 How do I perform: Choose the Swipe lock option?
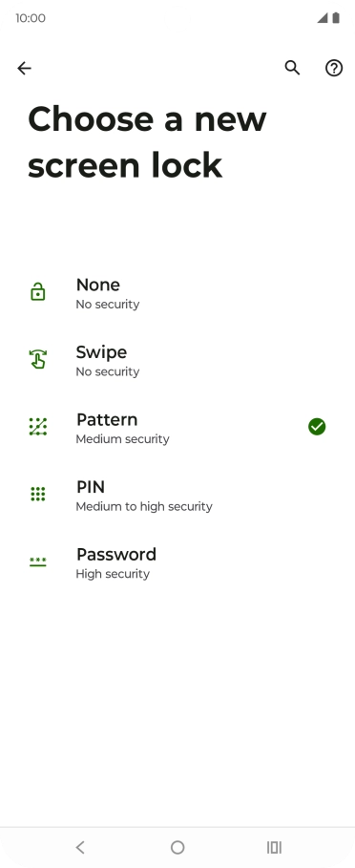(177, 360)
